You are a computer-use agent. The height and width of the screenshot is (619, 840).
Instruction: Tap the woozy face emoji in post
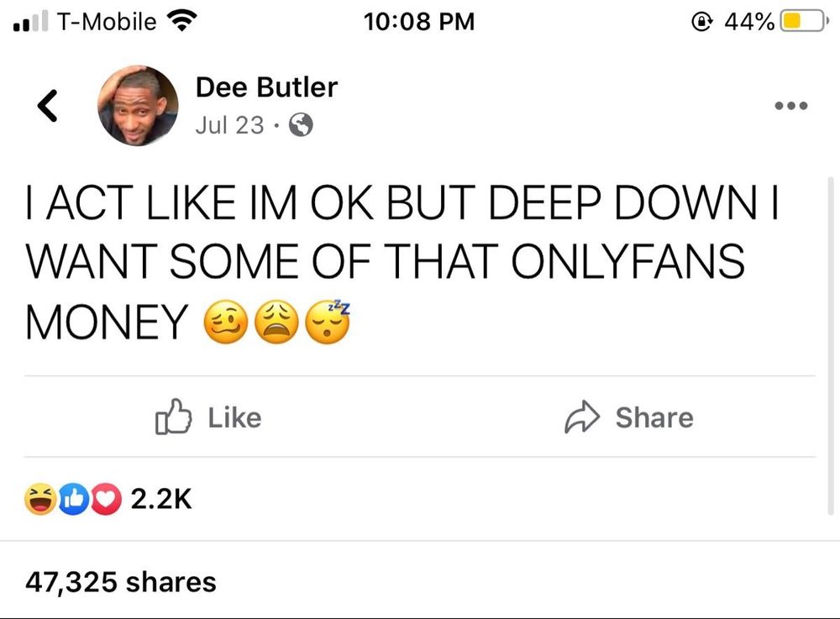(225, 322)
